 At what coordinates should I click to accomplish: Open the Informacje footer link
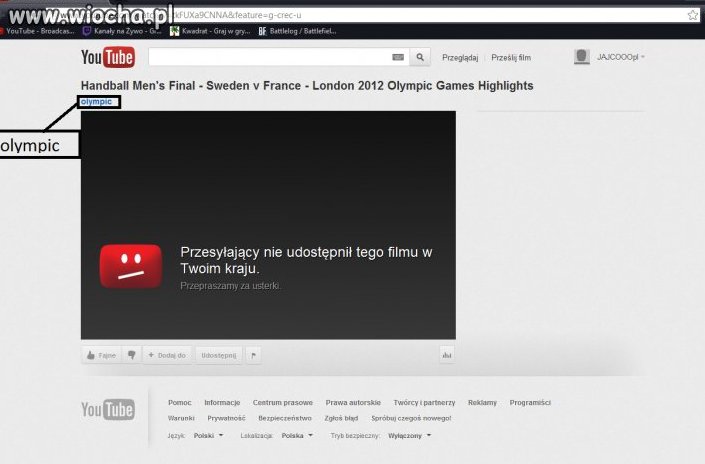click(222, 402)
